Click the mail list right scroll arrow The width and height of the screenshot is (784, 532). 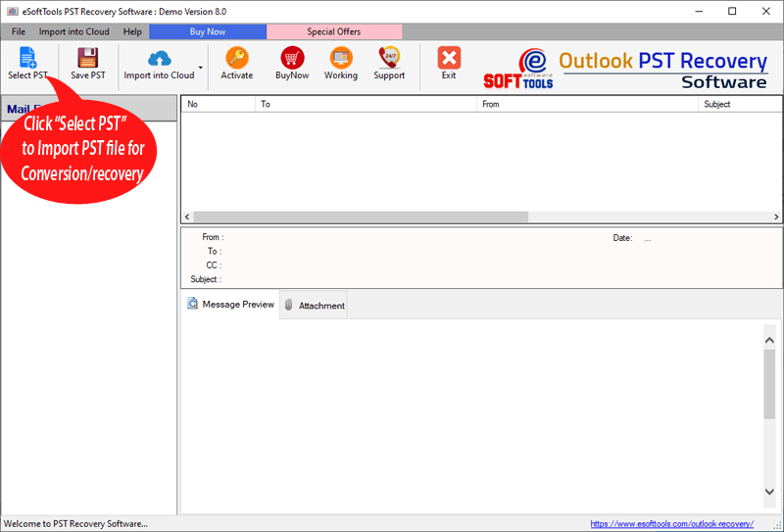[776, 217]
